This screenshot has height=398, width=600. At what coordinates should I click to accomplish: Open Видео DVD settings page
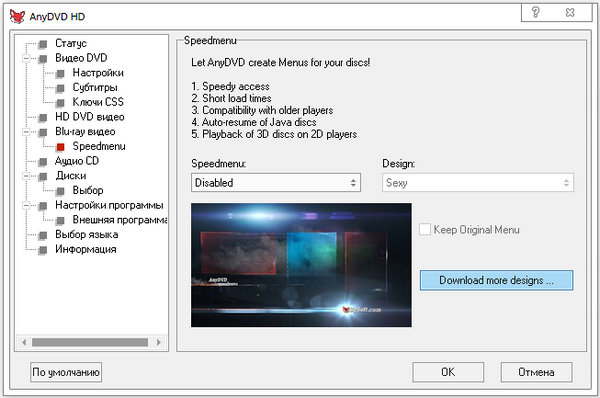coord(81,58)
